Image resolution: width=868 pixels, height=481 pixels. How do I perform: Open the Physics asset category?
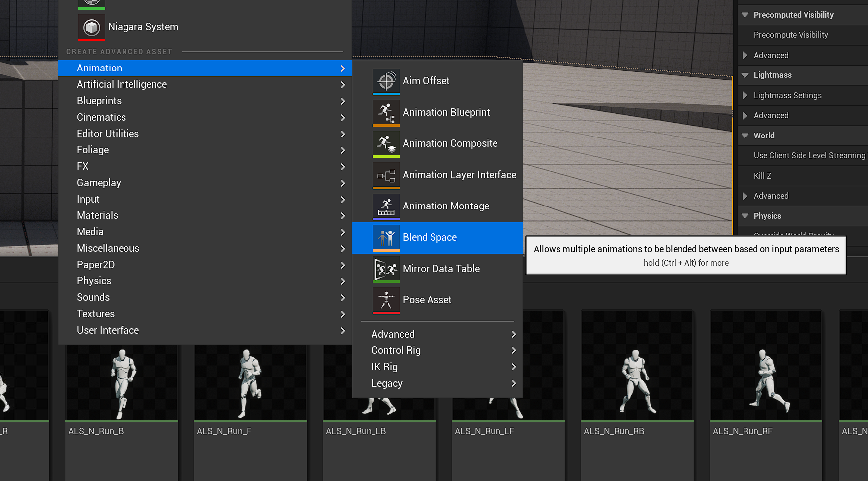pyautogui.click(x=205, y=281)
